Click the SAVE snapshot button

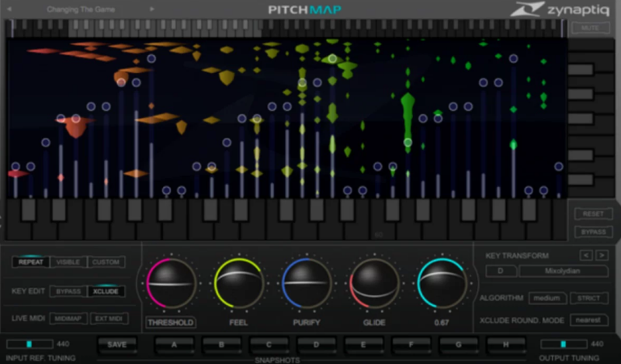click(117, 345)
